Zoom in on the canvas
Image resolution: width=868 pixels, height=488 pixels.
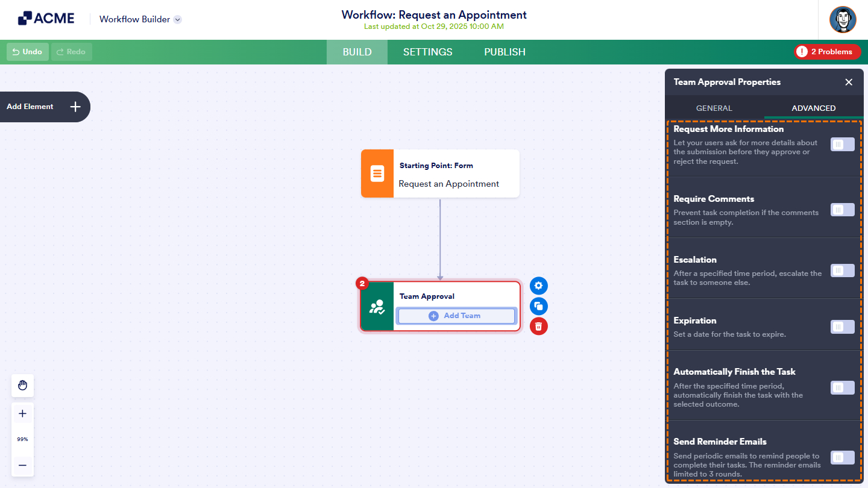pyautogui.click(x=23, y=414)
